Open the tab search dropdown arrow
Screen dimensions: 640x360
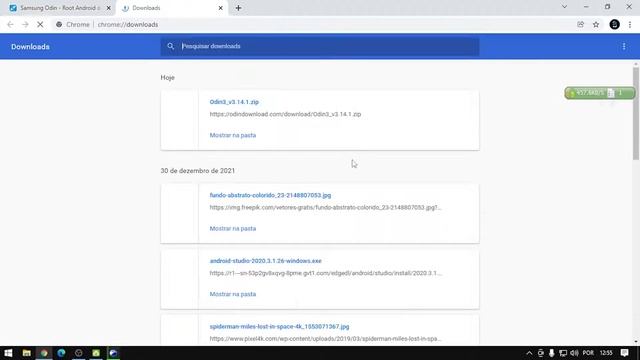coord(564,7)
